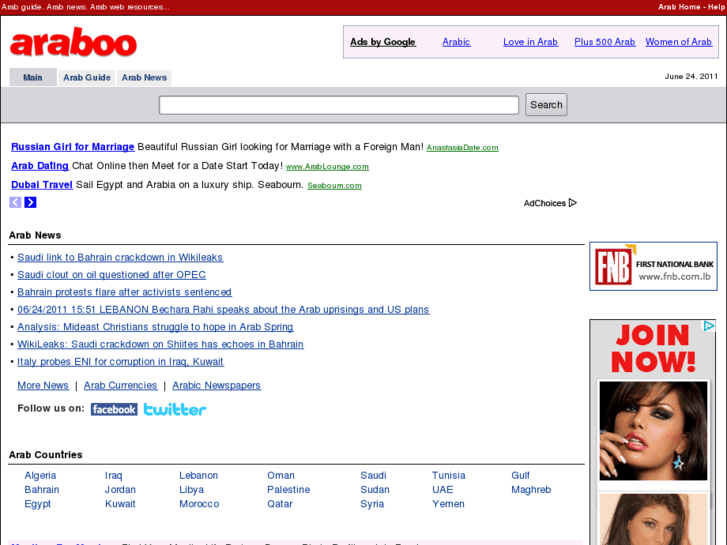Image resolution: width=727 pixels, height=545 pixels.
Task: Choose the Saudi country link
Action: pyautogui.click(x=373, y=475)
